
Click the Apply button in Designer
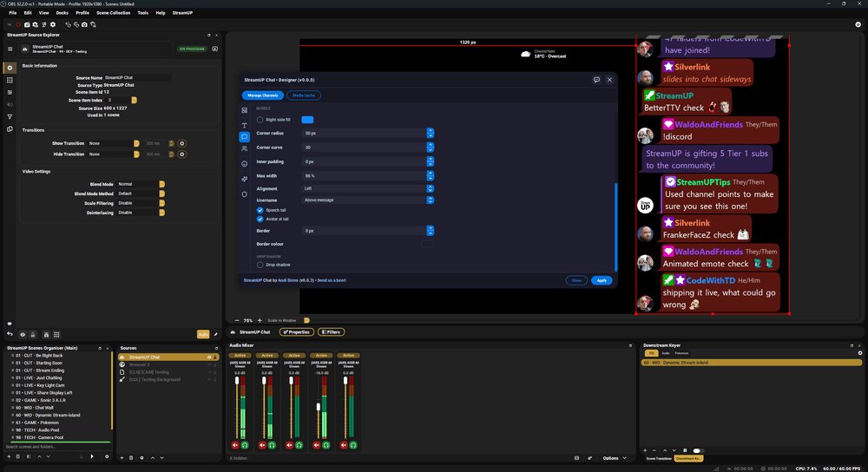[x=602, y=280]
